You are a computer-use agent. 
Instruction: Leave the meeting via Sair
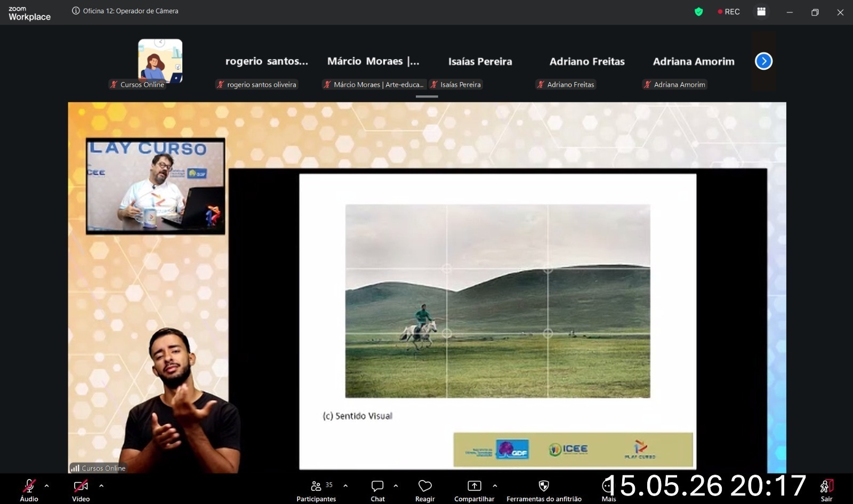point(826,490)
